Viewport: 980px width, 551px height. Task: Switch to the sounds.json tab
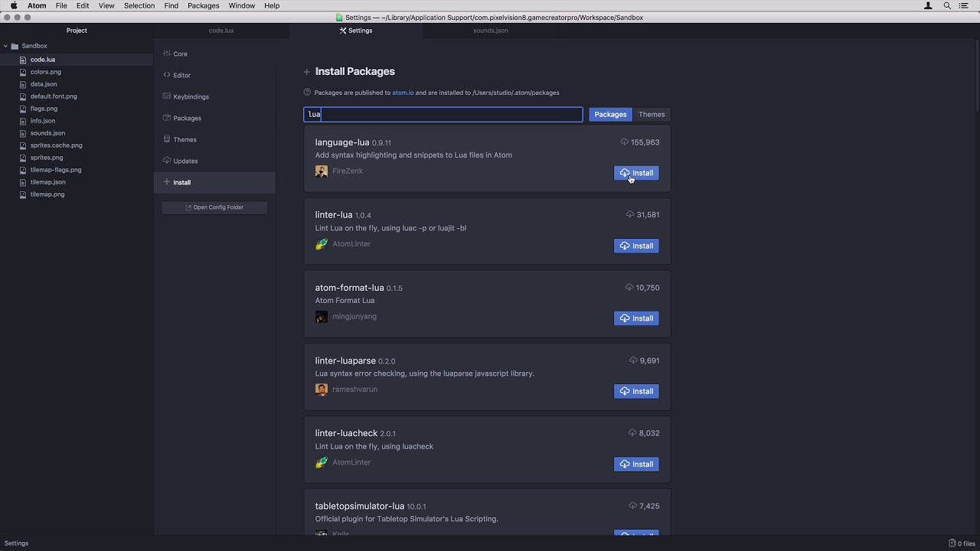pyautogui.click(x=491, y=31)
